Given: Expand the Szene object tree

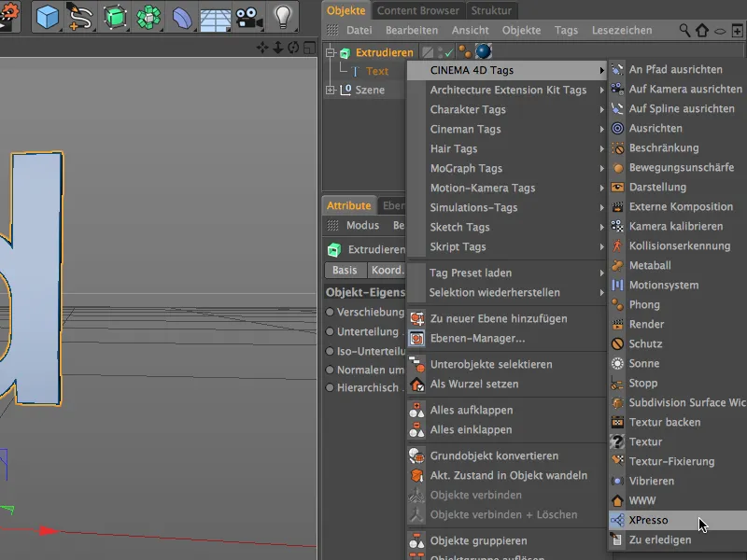Looking at the screenshot, I should tap(331, 90).
